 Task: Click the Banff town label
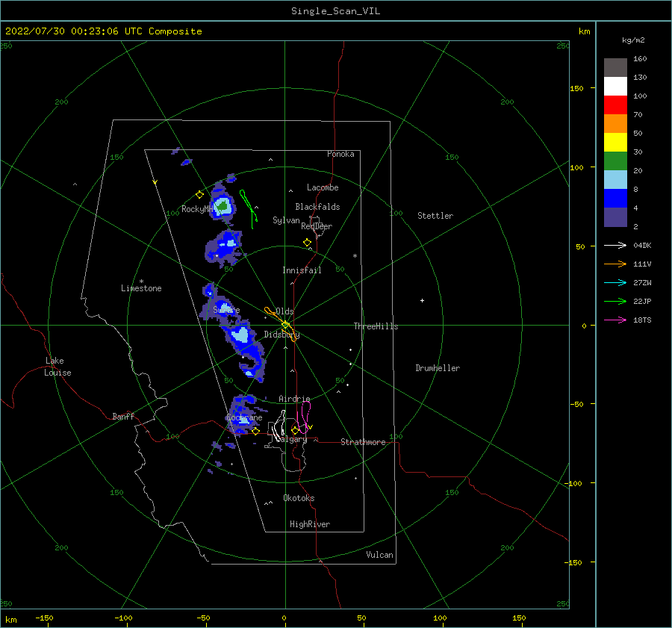[x=123, y=416]
